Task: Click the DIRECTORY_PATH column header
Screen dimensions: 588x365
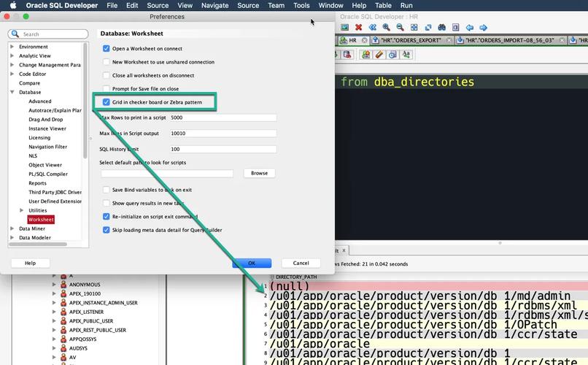Action: pos(296,277)
